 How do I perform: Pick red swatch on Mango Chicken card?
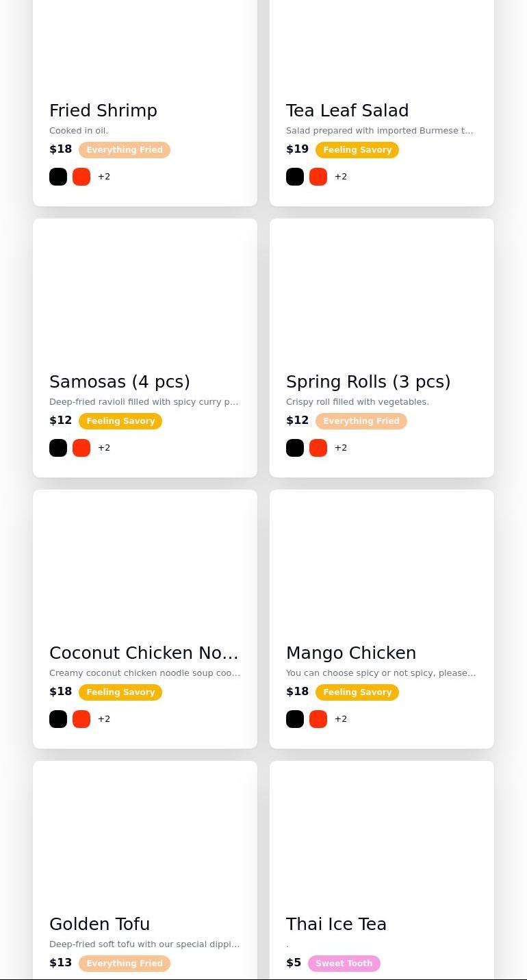pos(318,719)
